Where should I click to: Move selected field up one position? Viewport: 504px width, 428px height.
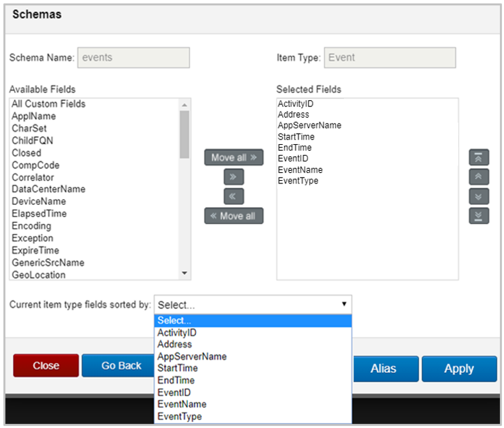click(479, 177)
